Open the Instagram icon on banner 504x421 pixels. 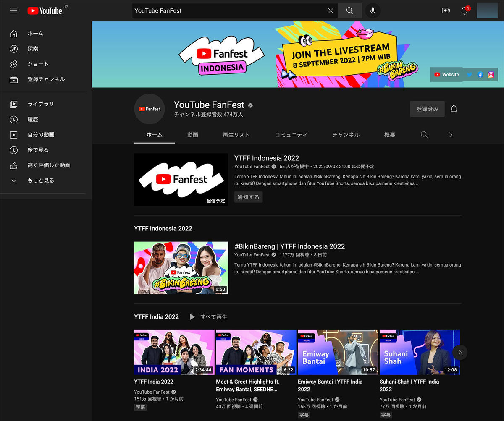(491, 75)
